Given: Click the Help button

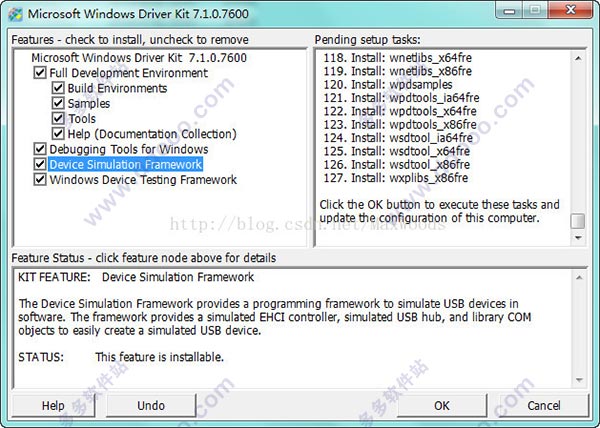Looking at the screenshot, I should [x=53, y=405].
